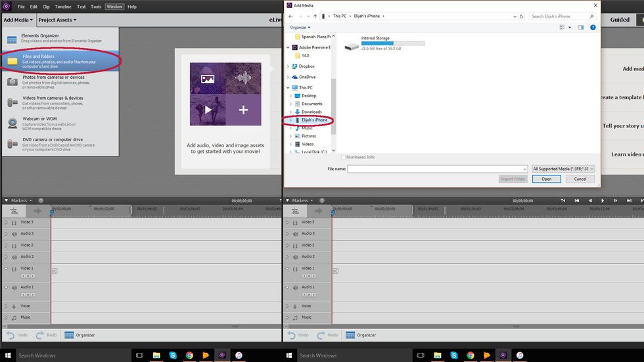
Task: Go up one folder level in dialog
Action: [x=315, y=16]
